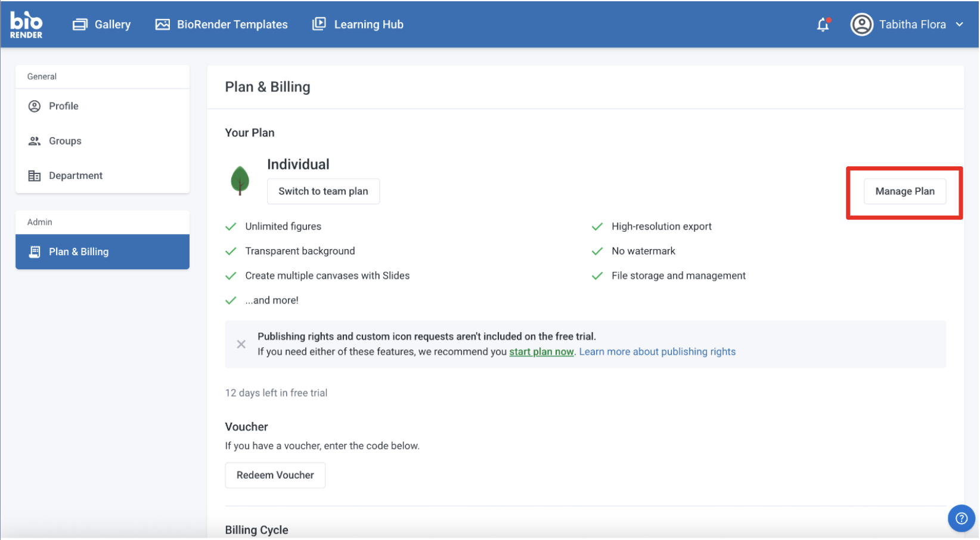Screen dimensions: 980x540
Task: Click the Profile person icon
Action: (x=35, y=106)
